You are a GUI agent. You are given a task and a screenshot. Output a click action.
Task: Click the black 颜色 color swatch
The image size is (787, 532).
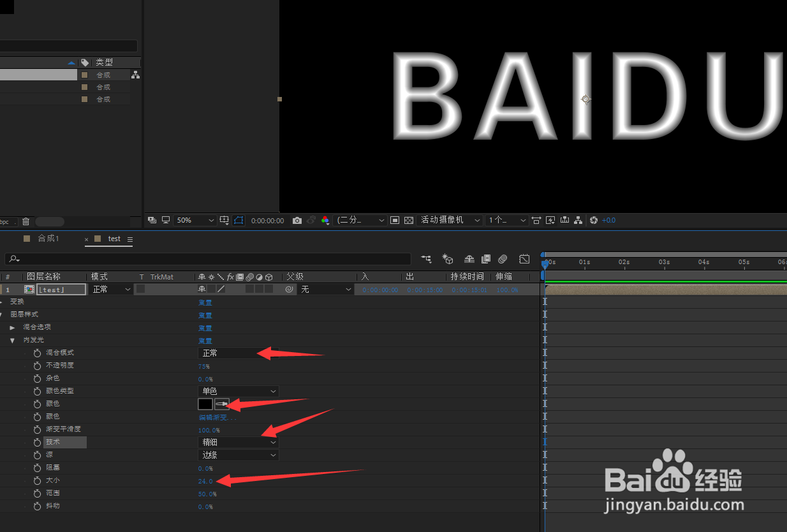(205, 404)
